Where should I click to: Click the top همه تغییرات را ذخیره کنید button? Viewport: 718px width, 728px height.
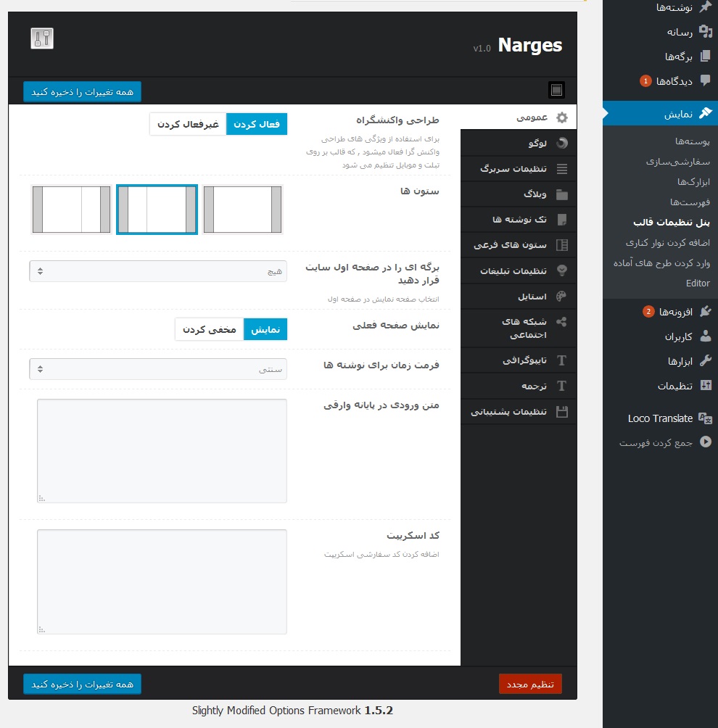(x=83, y=91)
